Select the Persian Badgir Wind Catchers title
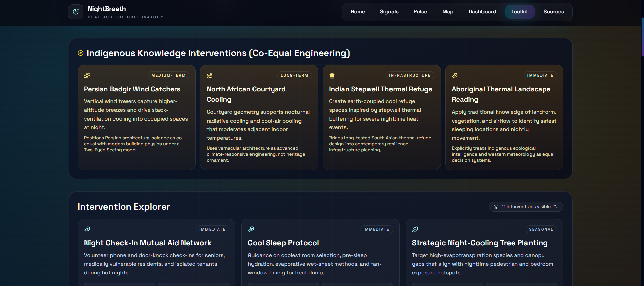 (x=132, y=89)
